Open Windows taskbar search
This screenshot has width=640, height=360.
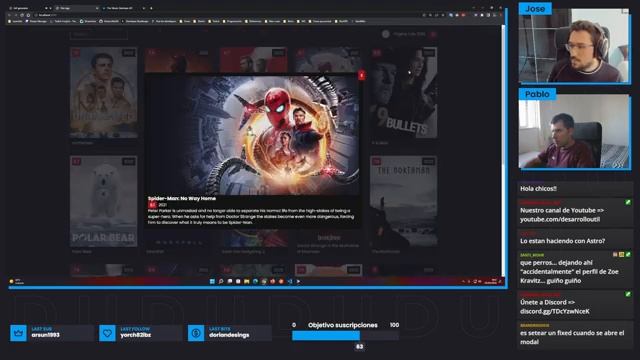(x=221, y=281)
